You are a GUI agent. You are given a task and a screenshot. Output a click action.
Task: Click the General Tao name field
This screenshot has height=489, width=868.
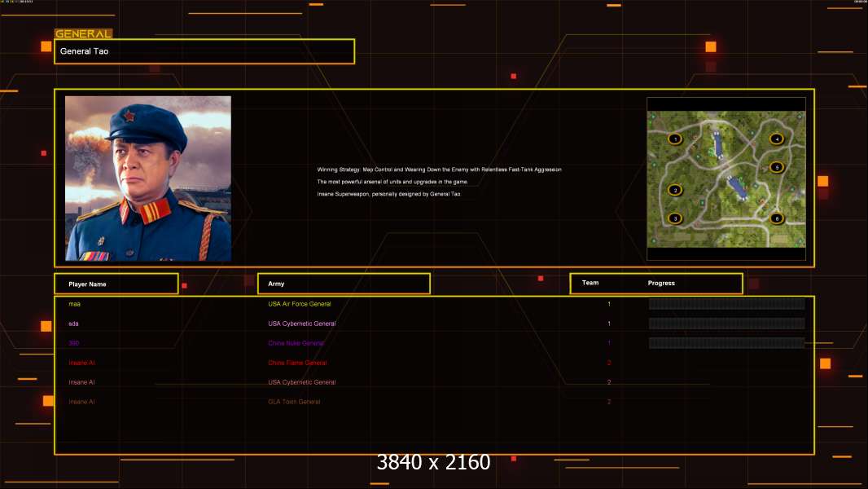[204, 51]
